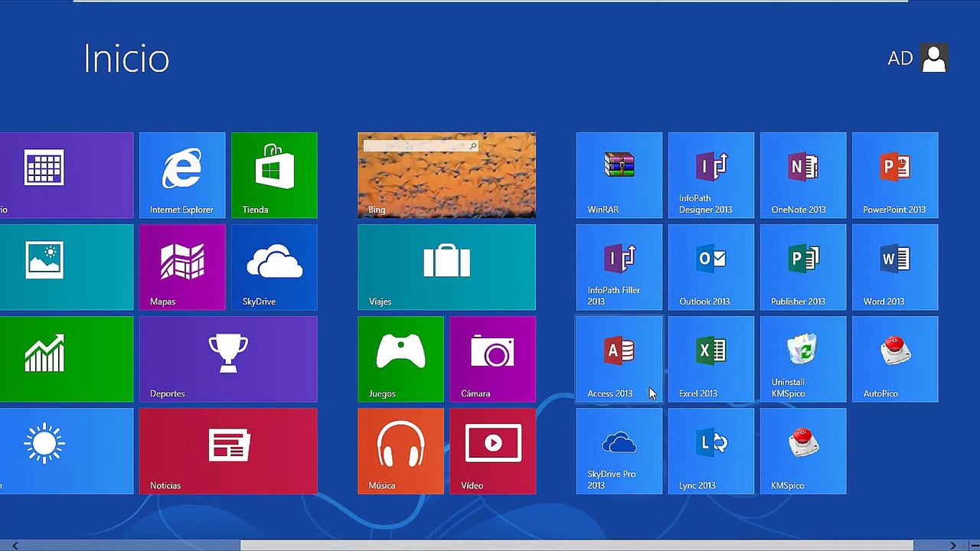Open the Noticias news tile
The height and width of the screenshot is (551, 980).
coord(228,451)
